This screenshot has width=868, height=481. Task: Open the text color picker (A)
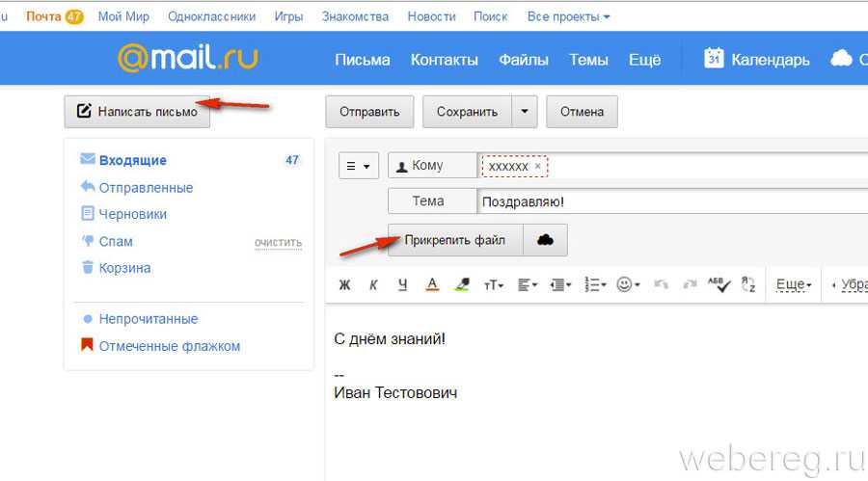click(x=432, y=284)
